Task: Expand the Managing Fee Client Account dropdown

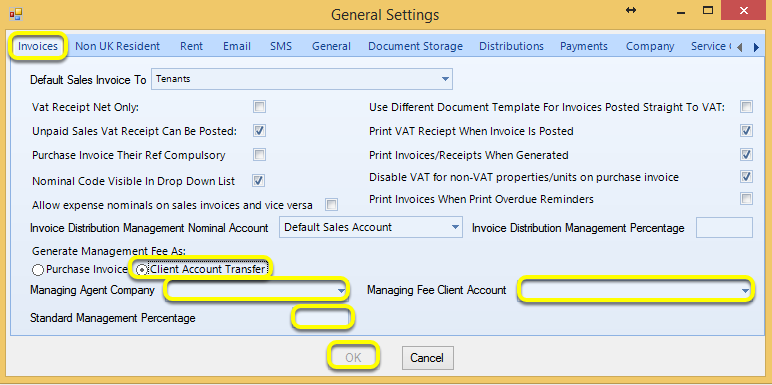Action: [635, 290]
